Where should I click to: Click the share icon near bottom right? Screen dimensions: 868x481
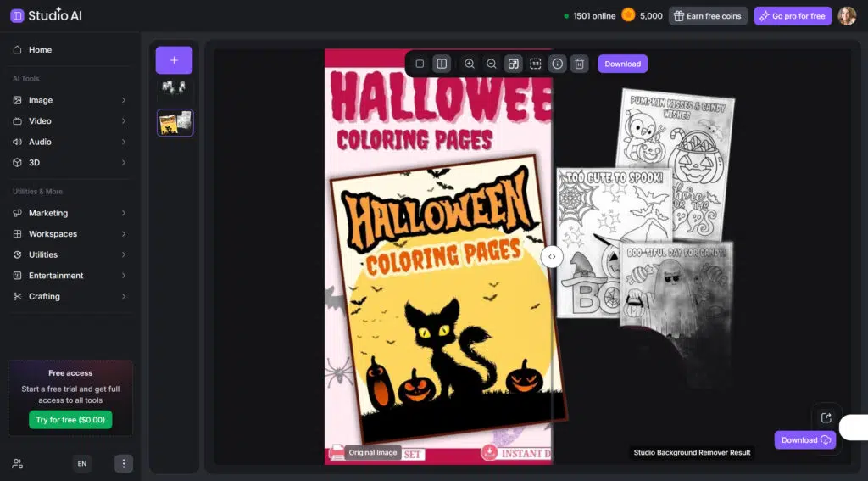(826, 418)
